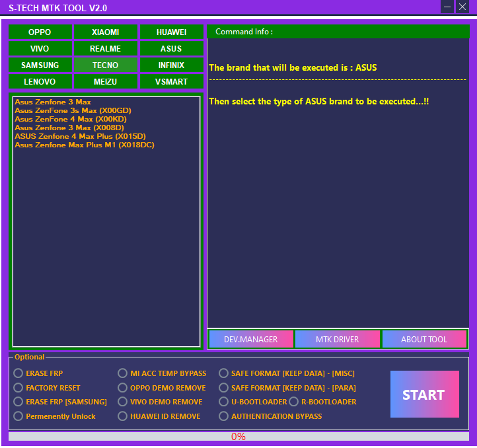Image resolution: width=477 pixels, height=448 pixels.
Task: Select the OPPO brand button
Action: click(40, 32)
